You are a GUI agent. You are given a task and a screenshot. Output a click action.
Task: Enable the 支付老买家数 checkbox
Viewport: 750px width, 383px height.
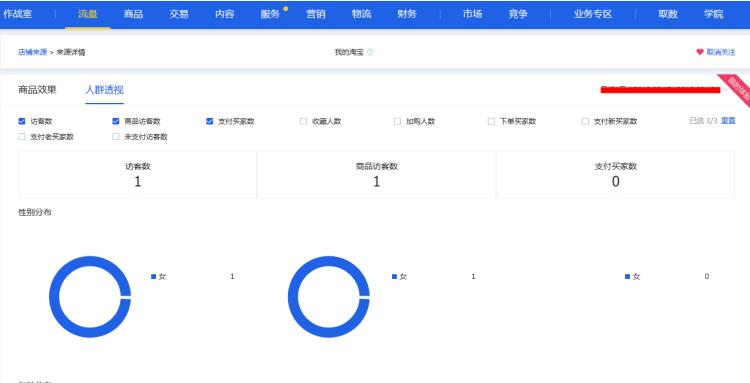coord(22,137)
